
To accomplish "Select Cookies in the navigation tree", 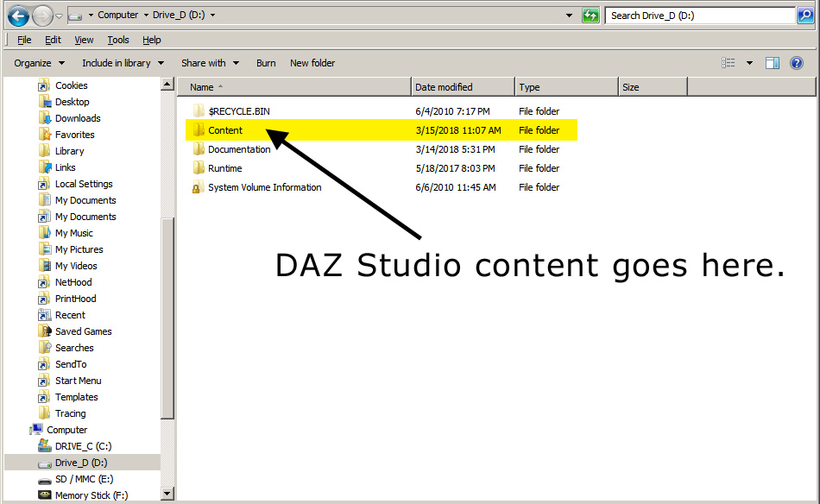I will pos(71,85).
